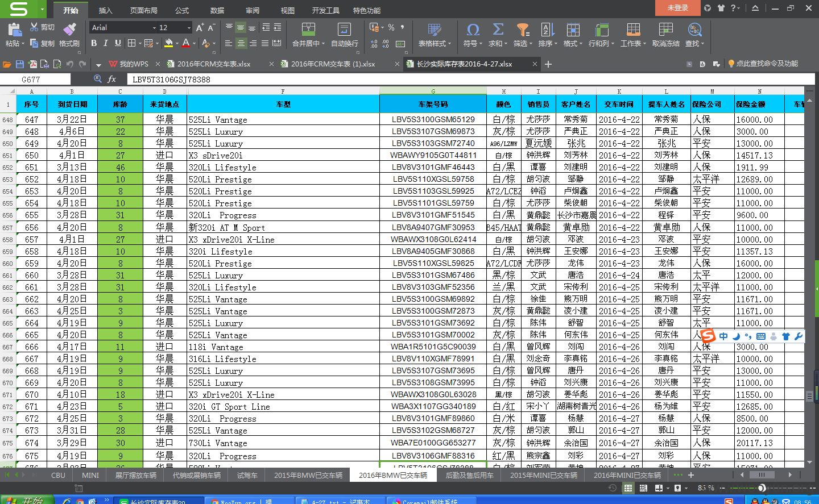This screenshot has width=819, height=504.
Task: Click the decrease indent icon
Action: coord(266,27)
